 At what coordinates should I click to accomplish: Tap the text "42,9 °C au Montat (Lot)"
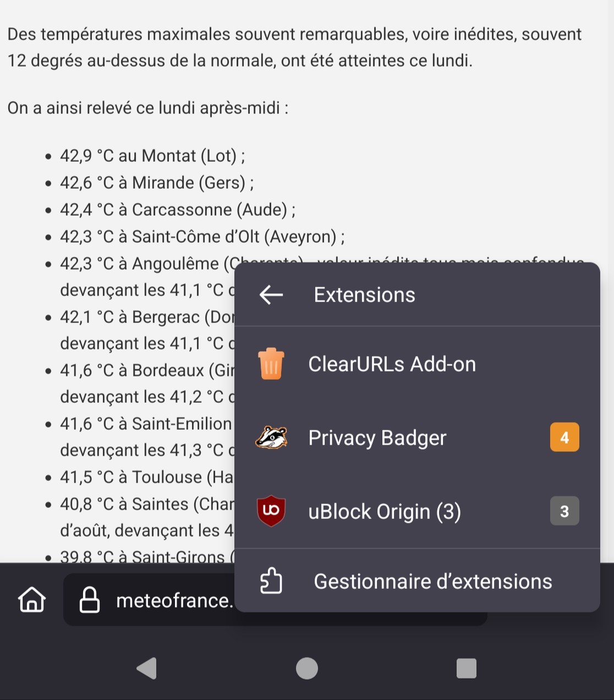[x=149, y=156]
